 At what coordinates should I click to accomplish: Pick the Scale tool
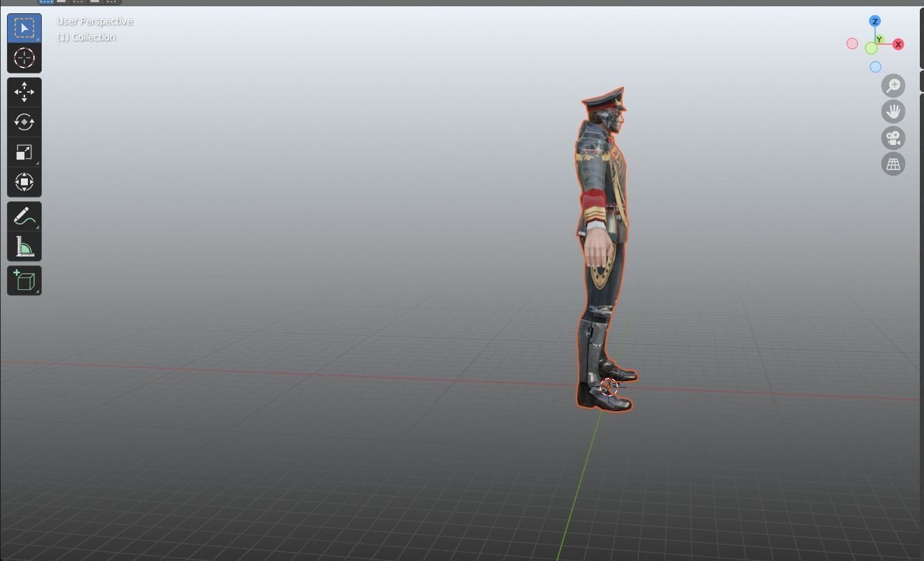coord(24,152)
